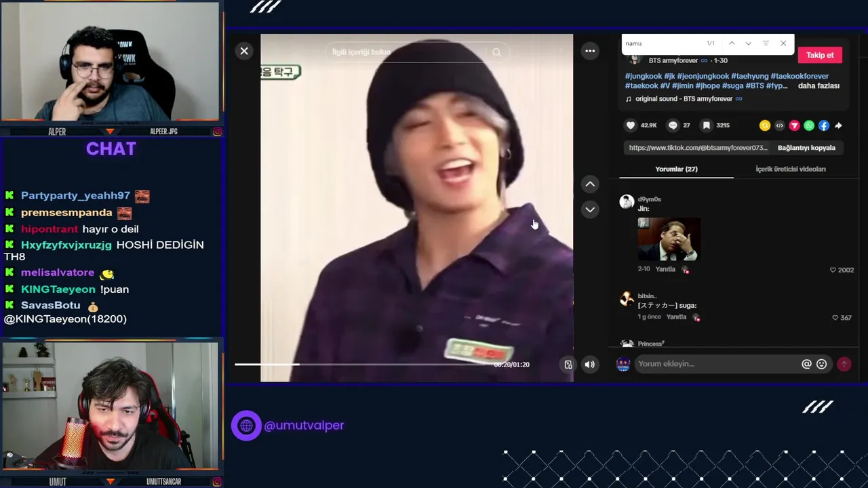Share to Facebook icon
This screenshot has height=488, width=868.
click(823, 125)
